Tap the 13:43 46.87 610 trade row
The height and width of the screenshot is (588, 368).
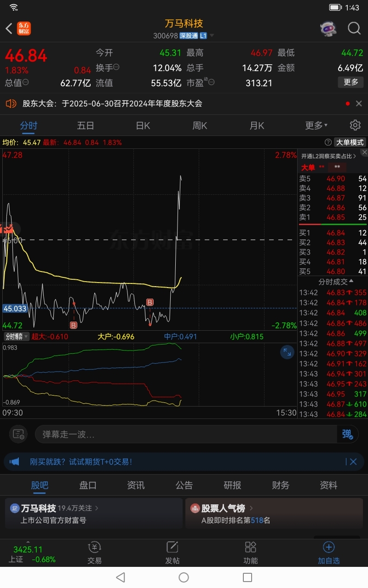click(333, 404)
